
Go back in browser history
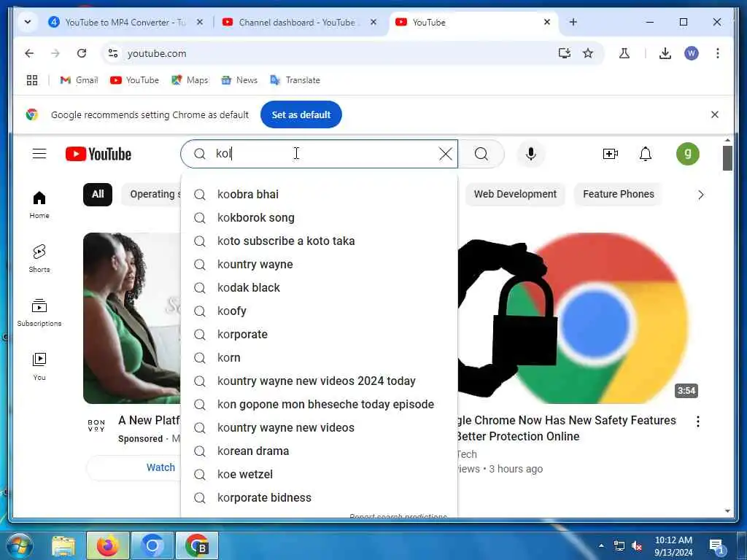[29, 53]
